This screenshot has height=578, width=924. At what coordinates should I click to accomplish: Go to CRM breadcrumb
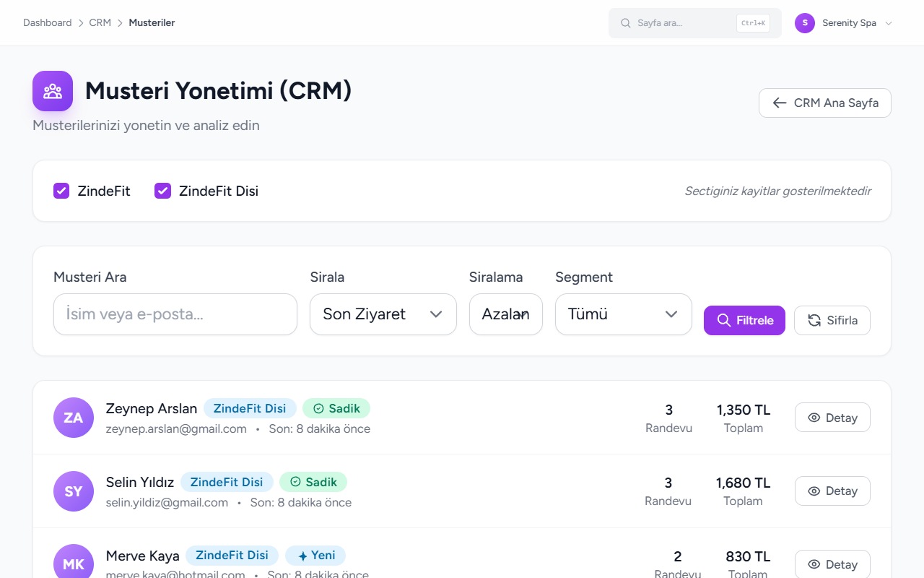coord(100,22)
